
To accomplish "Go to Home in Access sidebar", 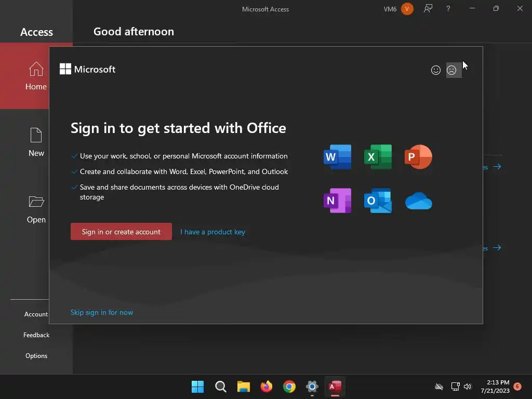I will point(36,76).
